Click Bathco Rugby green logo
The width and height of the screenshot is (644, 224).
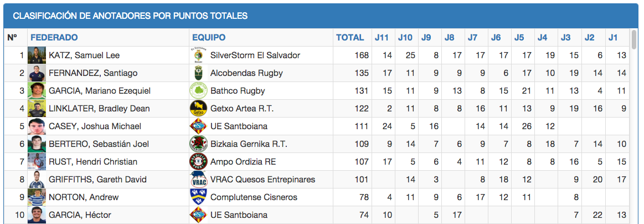(198, 91)
